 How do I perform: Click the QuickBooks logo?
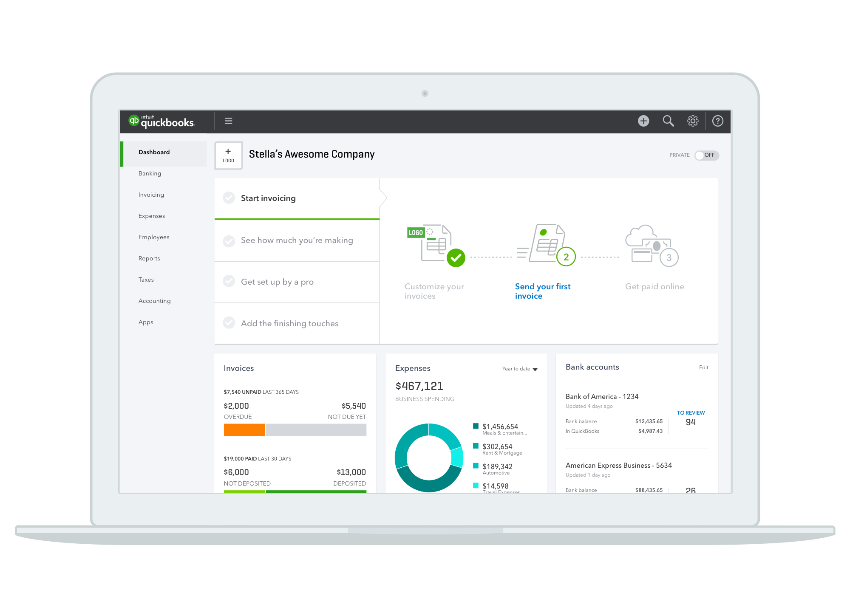point(161,122)
